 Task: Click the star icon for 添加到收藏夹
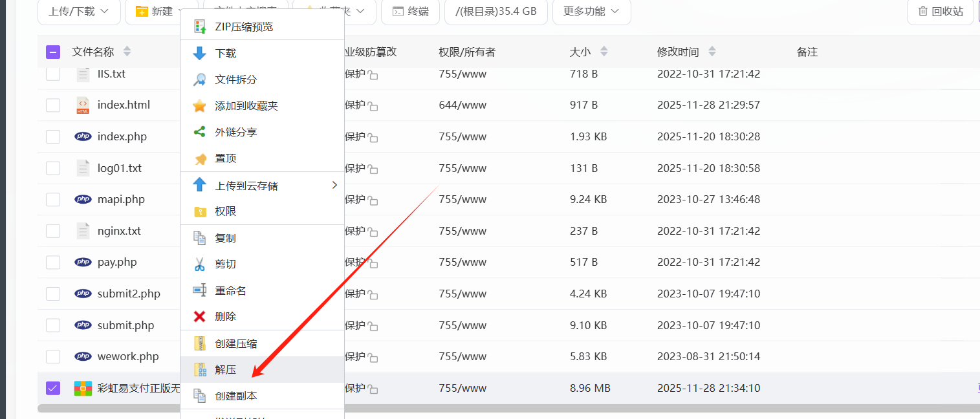tap(200, 106)
